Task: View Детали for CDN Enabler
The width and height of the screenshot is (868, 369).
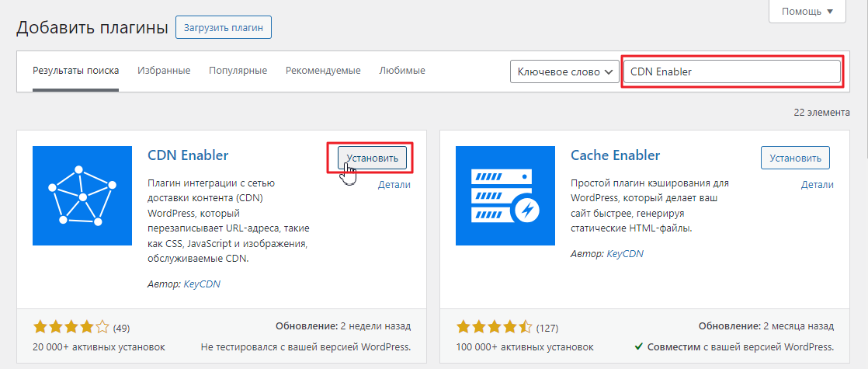Action: tap(394, 185)
